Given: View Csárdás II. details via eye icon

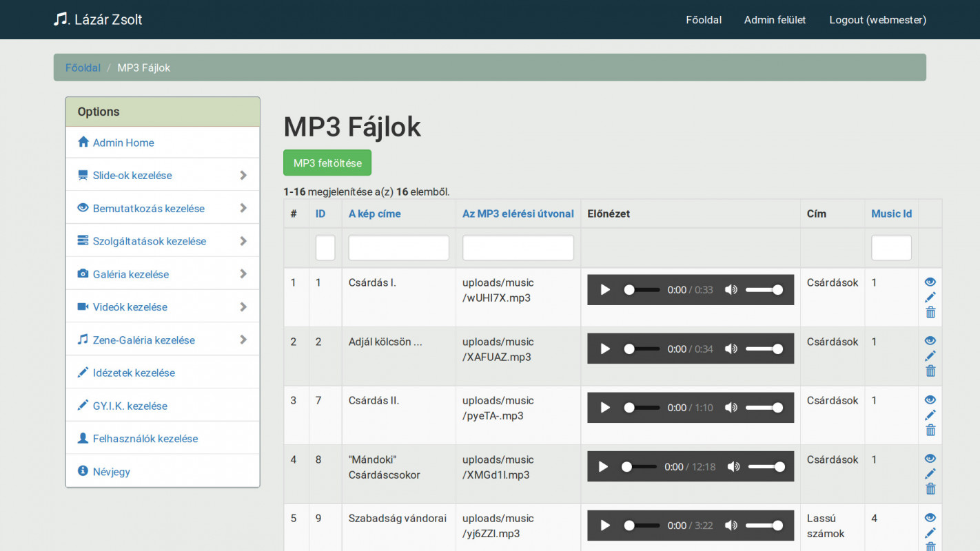Looking at the screenshot, I should 930,400.
